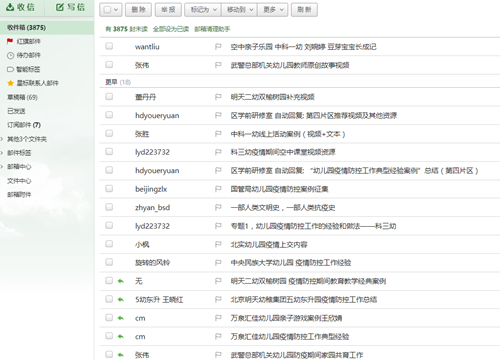
Task: Click the red flag icon for 红旗邮件
Action: tap(10, 41)
